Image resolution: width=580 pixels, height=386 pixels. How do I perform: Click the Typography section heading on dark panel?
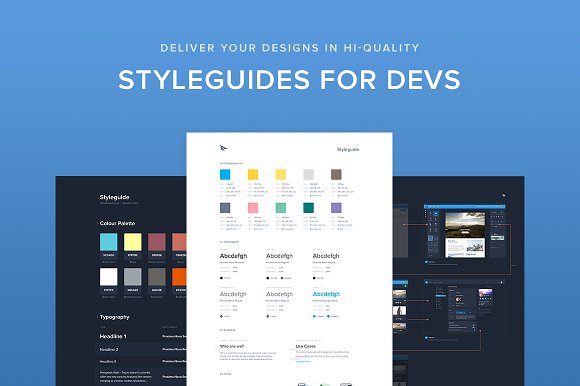[115, 317]
